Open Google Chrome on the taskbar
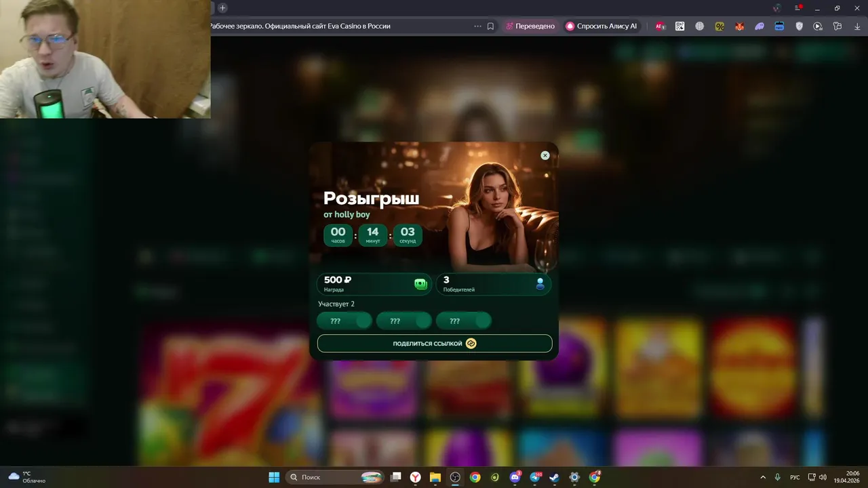 475,477
